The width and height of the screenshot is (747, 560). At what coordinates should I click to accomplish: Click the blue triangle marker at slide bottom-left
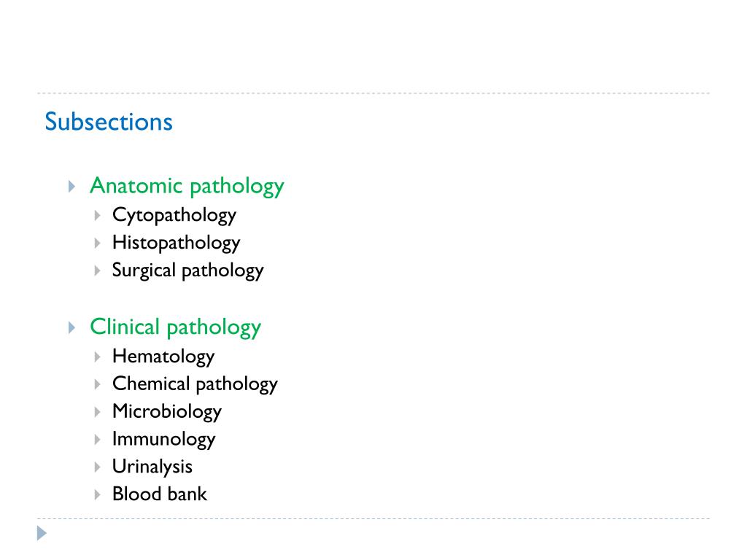point(42,533)
